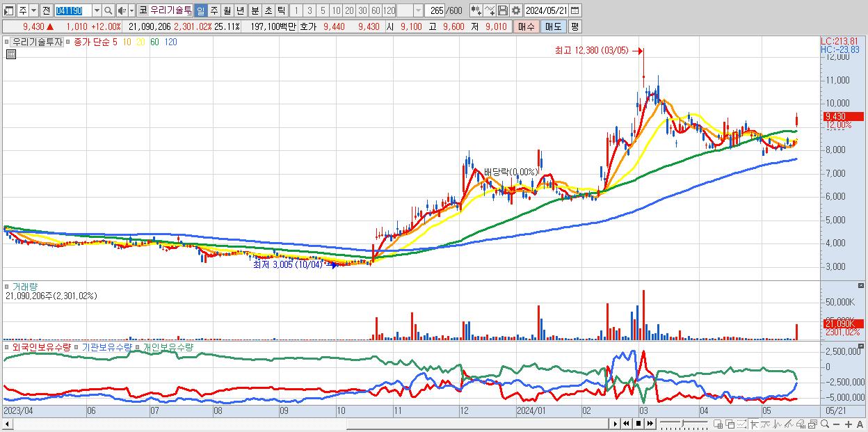Select the 주 weekly period tab
This screenshot has height=432, width=868.
point(214,10)
